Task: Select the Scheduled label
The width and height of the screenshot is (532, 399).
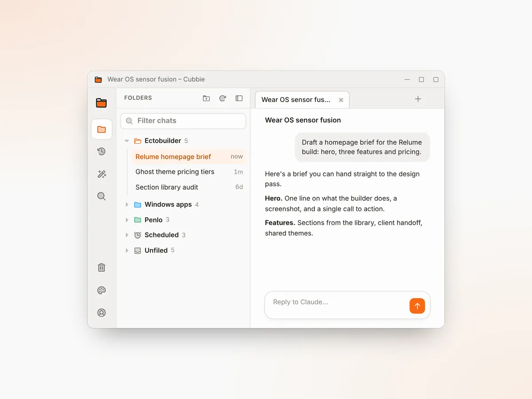Action: [x=161, y=235]
